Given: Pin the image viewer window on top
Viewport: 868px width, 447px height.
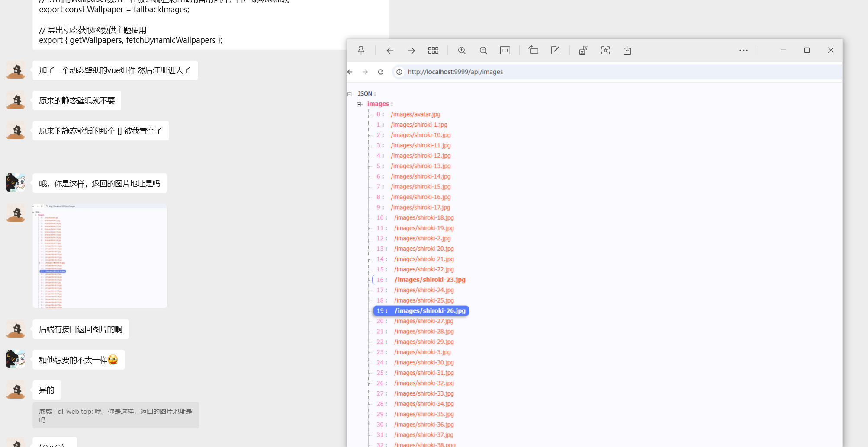Looking at the screenshot, I should pyautogui.click(x=361, y=51).
